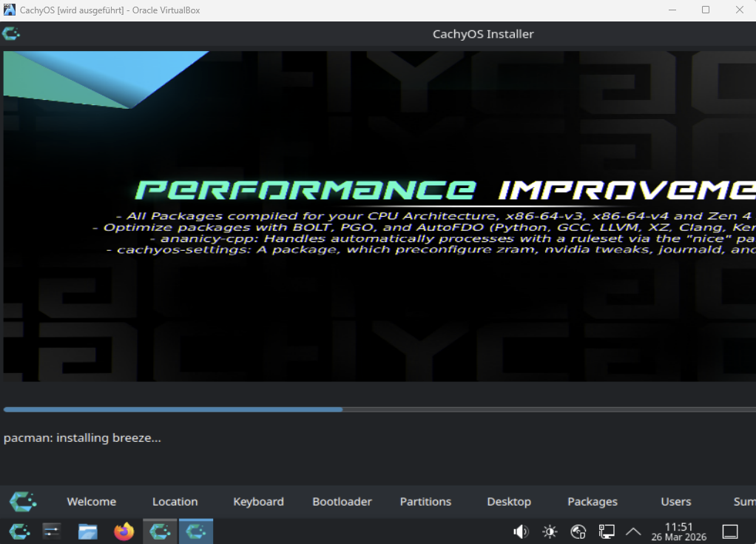Image resolution: width=756 pixels, height=544 pixels.
Task: Click the CachyOS logo in installer title bar
Action: tap(11, 34)
